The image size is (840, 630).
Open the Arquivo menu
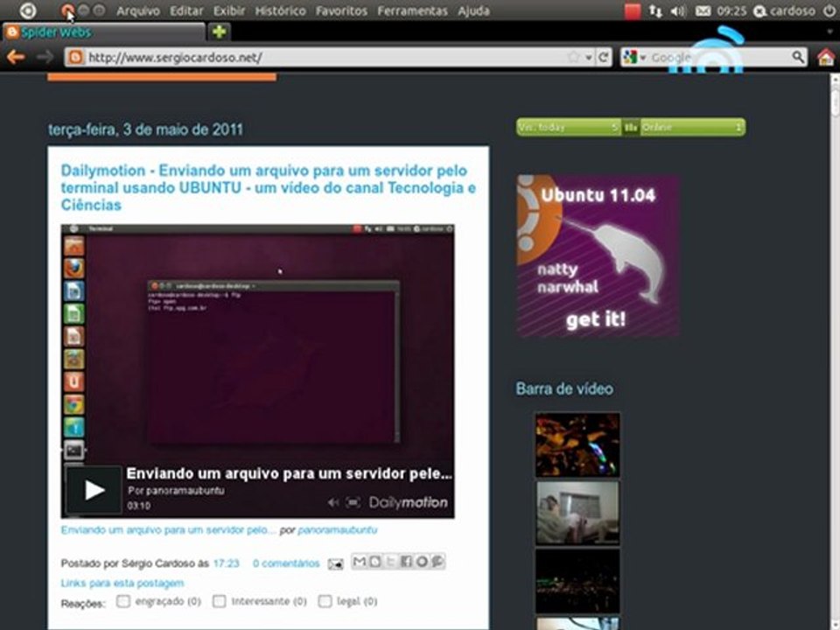138,10
